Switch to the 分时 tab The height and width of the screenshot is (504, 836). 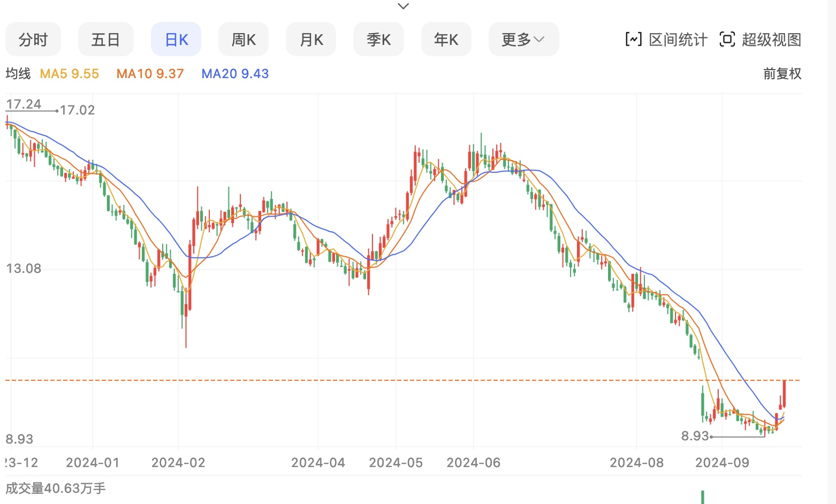point(33,39)
